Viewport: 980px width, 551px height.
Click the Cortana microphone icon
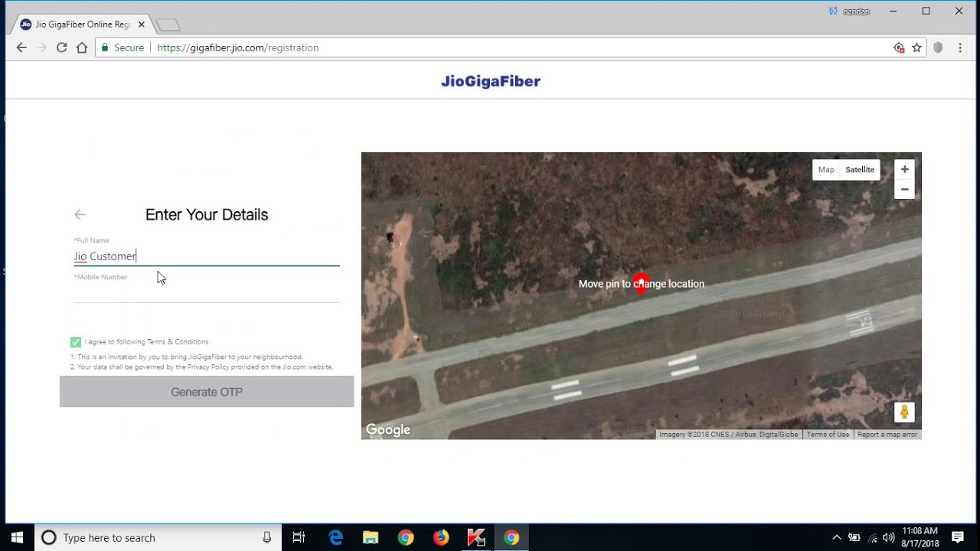[266, 537]
